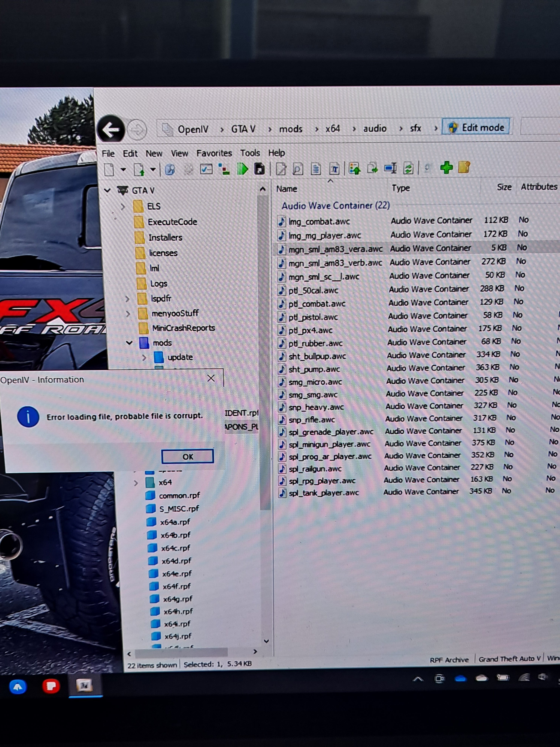Open dropdown arrow beside new file icon

(123, 170)
